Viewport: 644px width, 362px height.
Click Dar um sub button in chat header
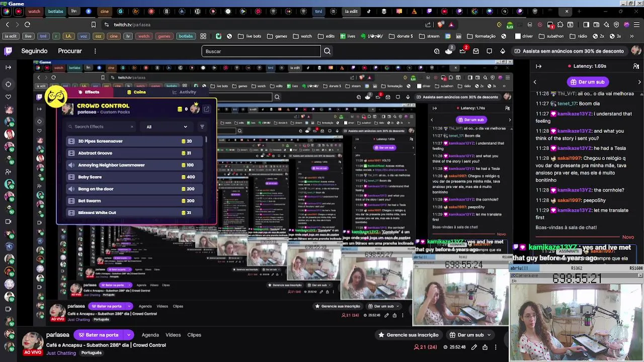(587, 82)
